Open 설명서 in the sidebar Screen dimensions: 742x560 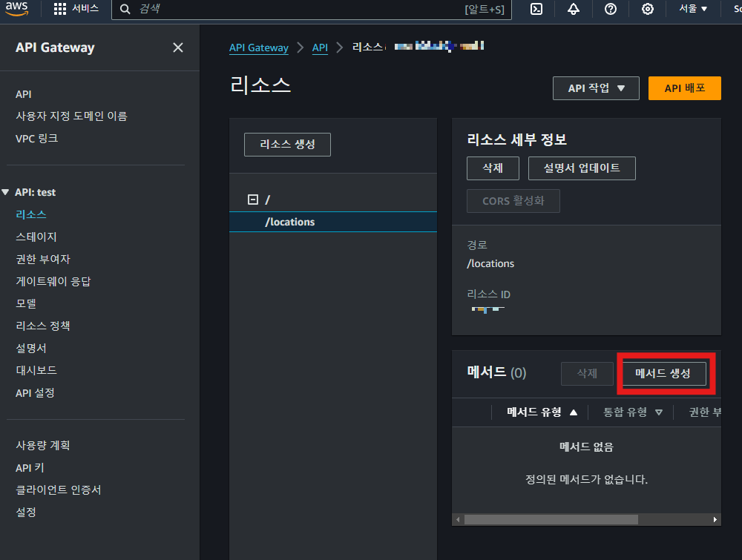[31, 348]
